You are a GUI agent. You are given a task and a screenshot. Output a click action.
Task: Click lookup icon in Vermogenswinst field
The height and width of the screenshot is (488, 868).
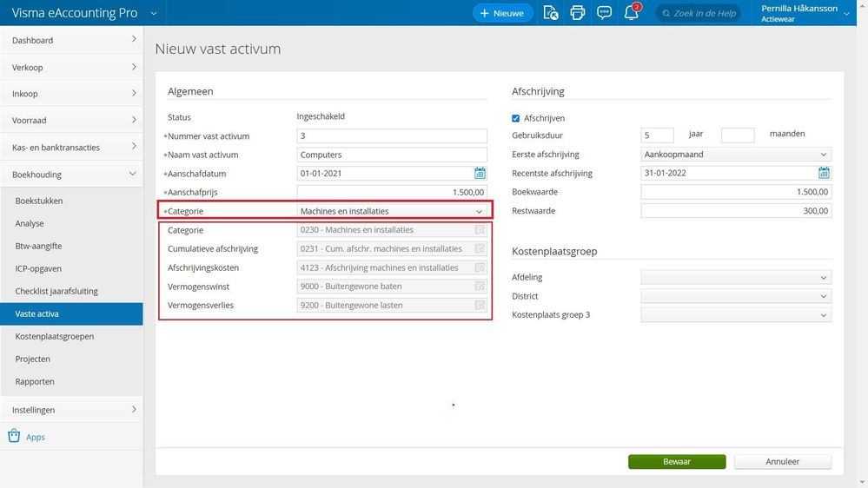(480, 286)
